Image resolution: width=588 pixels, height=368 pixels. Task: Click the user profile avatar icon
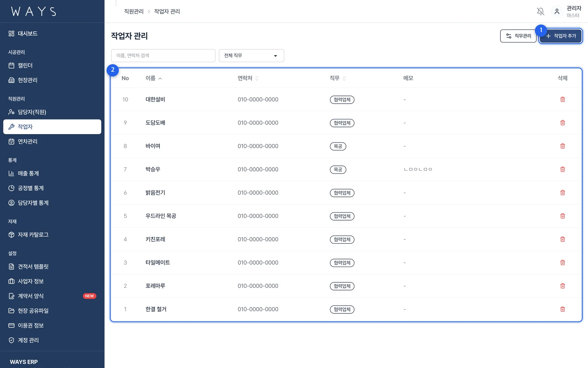point(557,11)
